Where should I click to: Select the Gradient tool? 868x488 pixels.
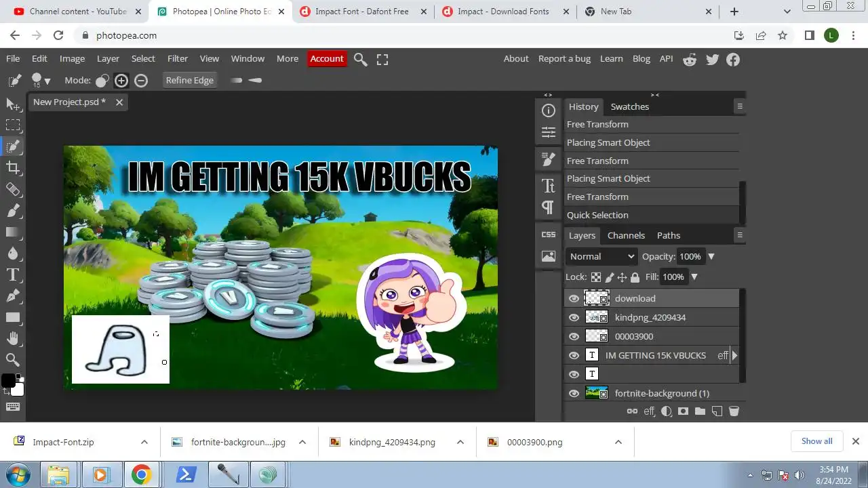pyautogui.click(x=13, y=232)
